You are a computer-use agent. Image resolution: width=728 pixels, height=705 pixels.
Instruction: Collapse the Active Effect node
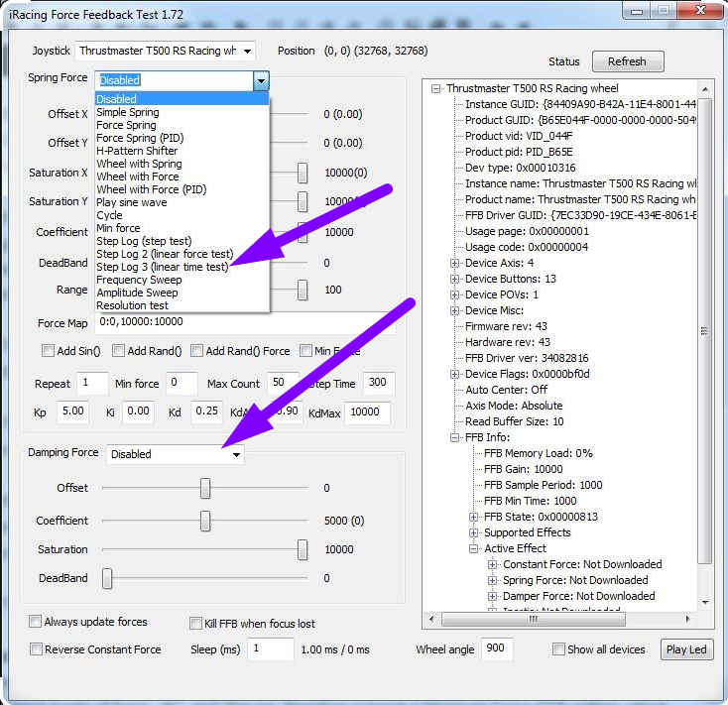coord(473,549)
